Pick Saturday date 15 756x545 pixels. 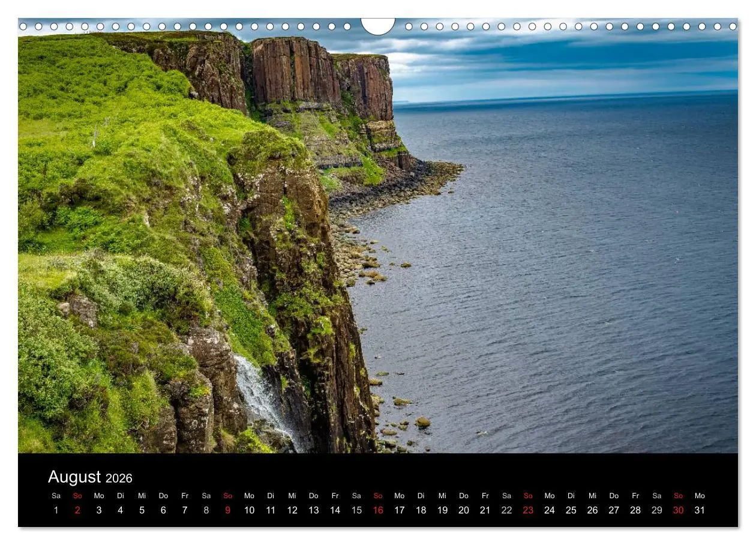pyautogui.click(x=356, y=510)
